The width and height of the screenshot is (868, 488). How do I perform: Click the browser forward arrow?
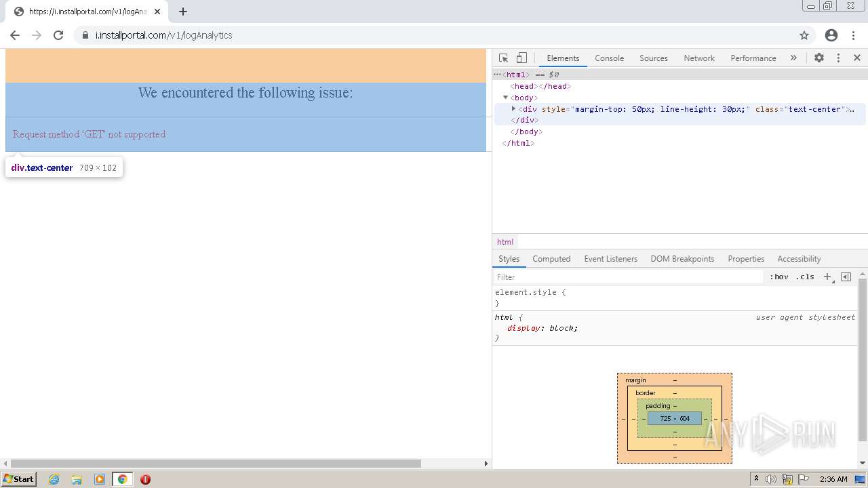pos(37,35)
